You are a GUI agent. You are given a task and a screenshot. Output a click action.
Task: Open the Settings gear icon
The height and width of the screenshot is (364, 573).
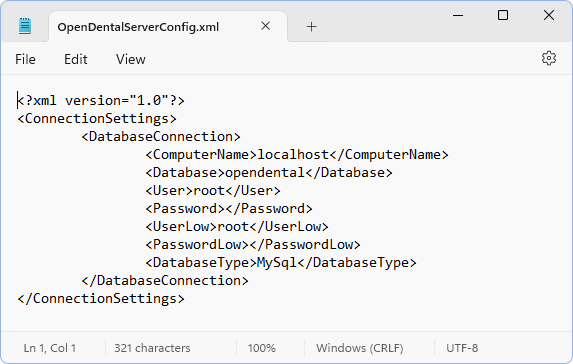[x=549, y=58]
